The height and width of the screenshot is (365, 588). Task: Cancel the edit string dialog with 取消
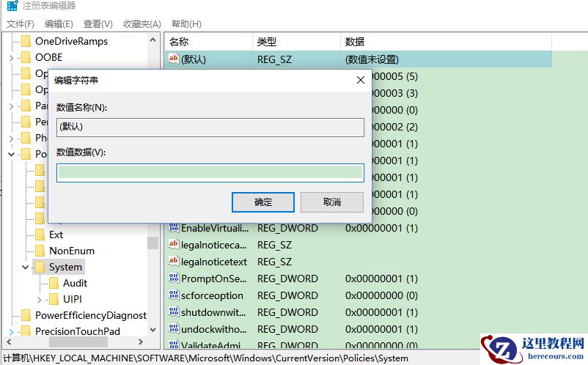pos(332,202)
